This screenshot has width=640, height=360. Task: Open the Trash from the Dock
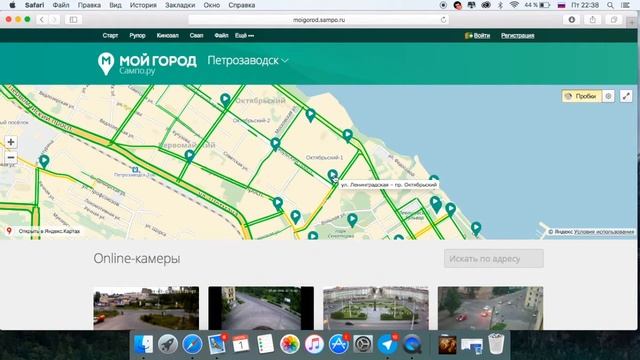(496, 344)
